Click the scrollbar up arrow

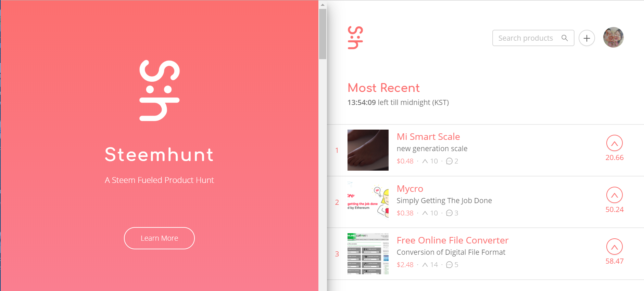tap(323, 5)
